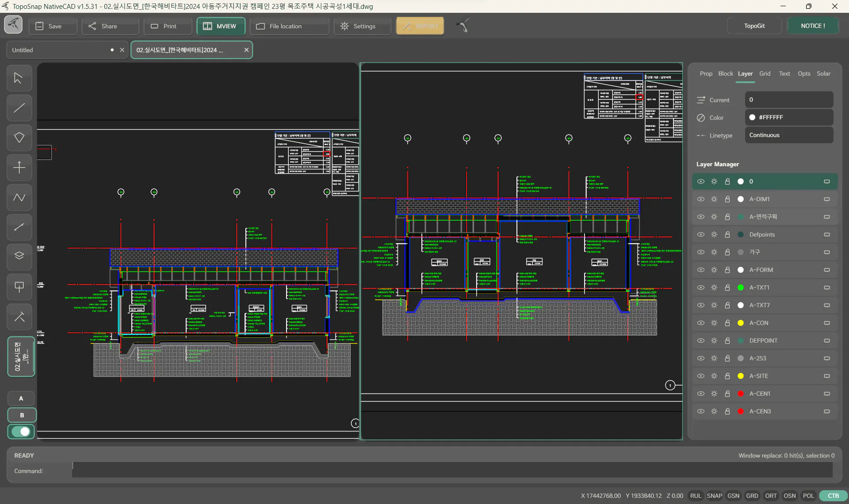Viewport: 849px width, 504px height.
Task: Switch off the green toggle below B
Action: (21, 431)
